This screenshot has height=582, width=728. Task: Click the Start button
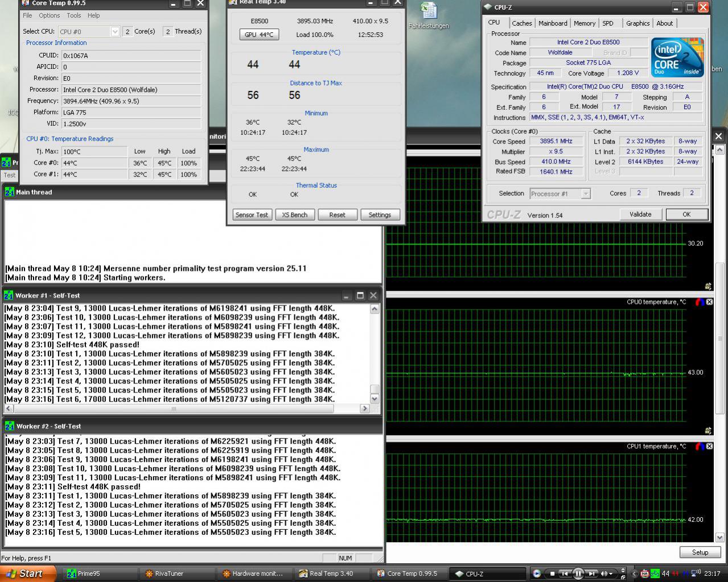(x=28, y=573)
